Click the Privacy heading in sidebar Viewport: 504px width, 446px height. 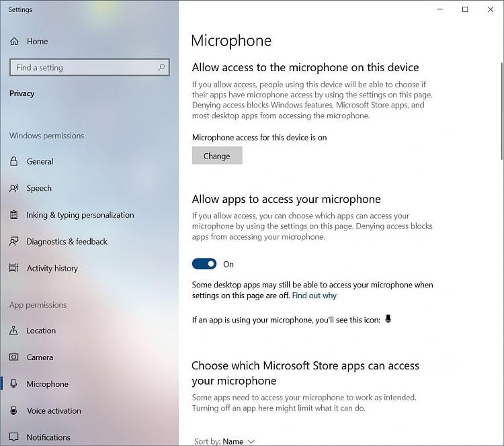tap(22, 93)
